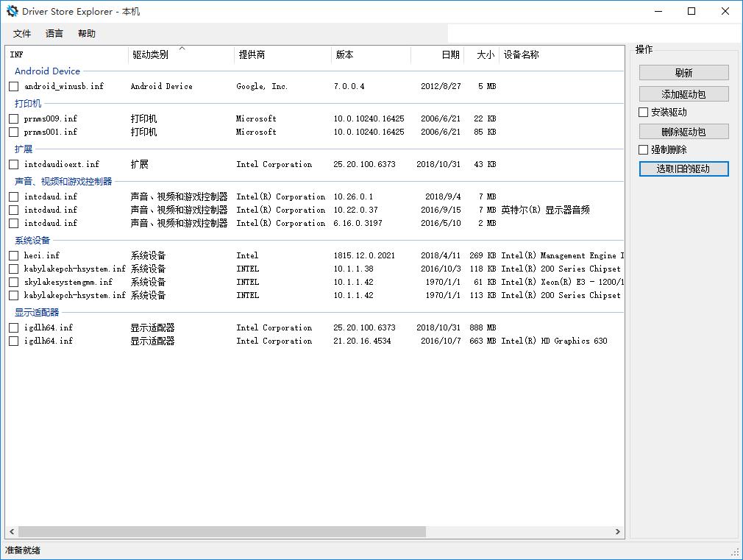
Task: Check kabylakepch-hsystem.inf version 10.1.1.38 checkbox
Action: point(14,269)
